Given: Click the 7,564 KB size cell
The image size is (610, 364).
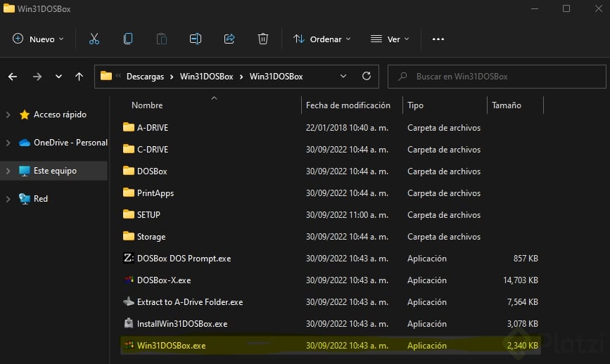Looking at the screenshot, I should (x=523, y=302).
